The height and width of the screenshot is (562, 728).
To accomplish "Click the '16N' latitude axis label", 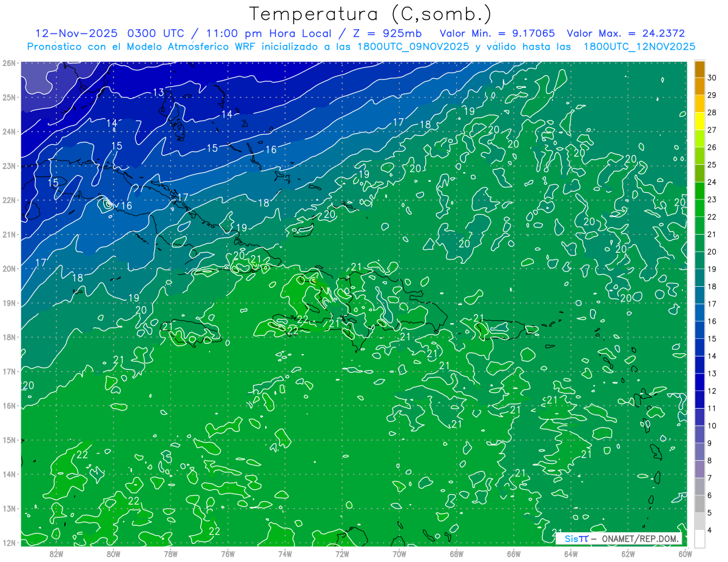I will click(9, 406).
